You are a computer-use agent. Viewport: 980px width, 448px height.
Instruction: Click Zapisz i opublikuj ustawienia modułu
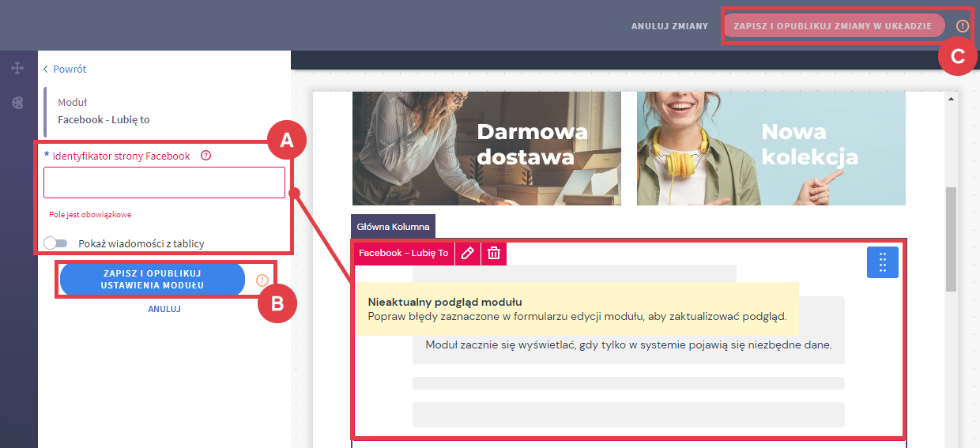coord(153,280)
